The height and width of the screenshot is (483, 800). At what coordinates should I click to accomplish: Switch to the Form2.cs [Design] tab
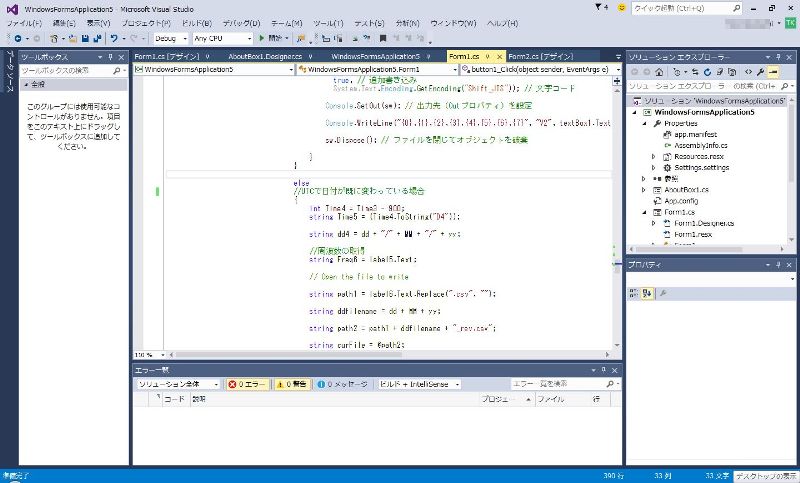pyautogui.click(x=540, y=57)
